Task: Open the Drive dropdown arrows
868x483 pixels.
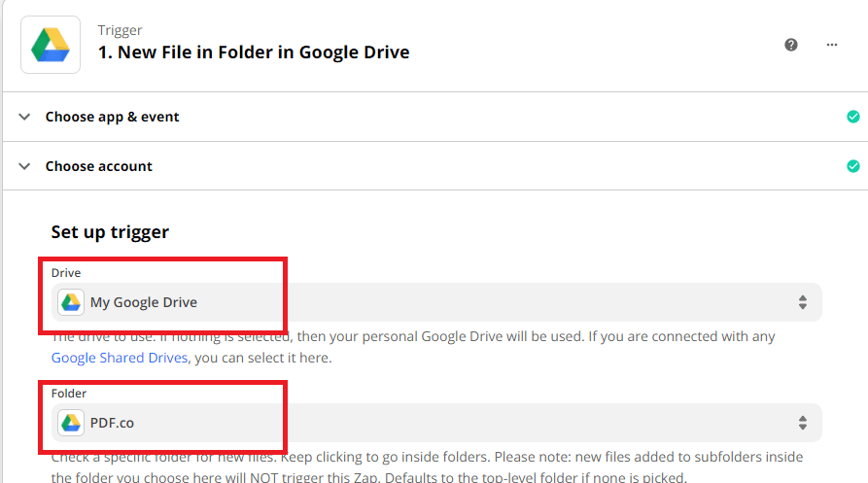Action: (x=802, y=302)
